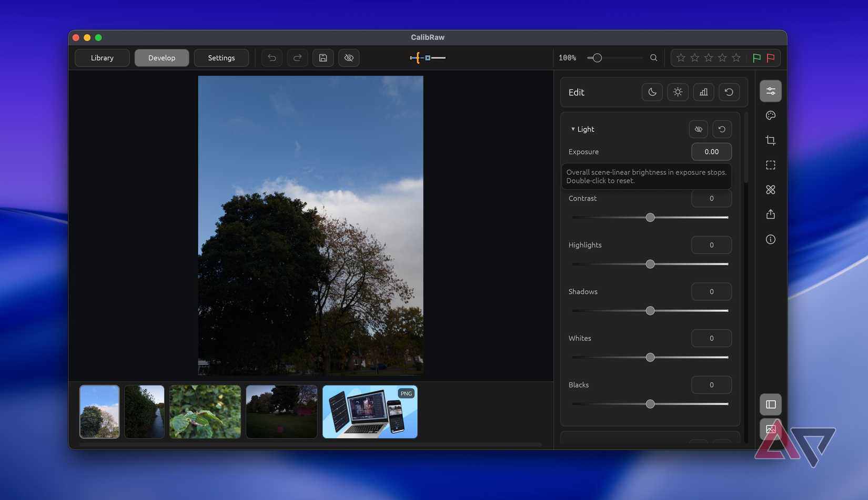Switch to the Library tab

(x=102, y=58)
